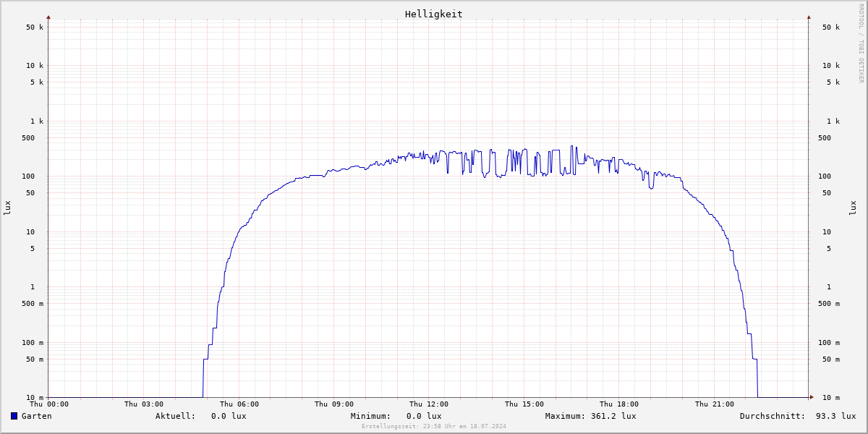
Task: Click the "Durchschnitt:" label
Action: (773, 416)
